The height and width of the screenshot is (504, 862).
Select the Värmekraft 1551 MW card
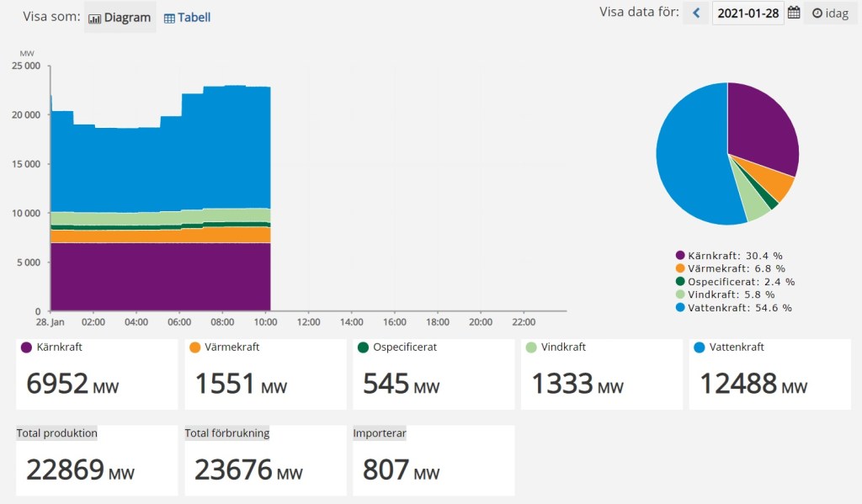click(x=265, y=374)
